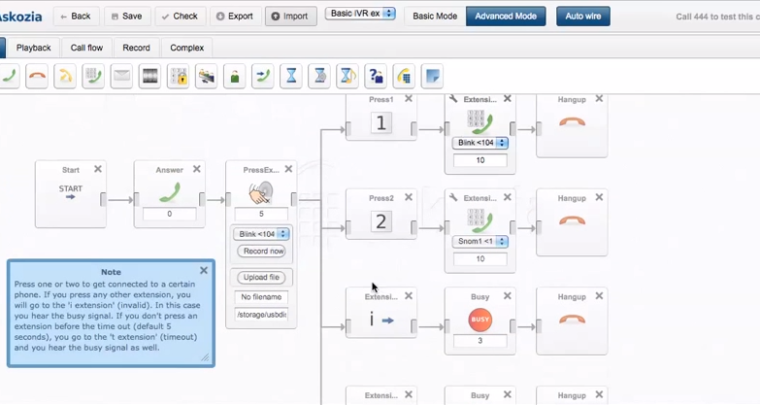Select the envelope voicemail toolbar icon
760x405 pixels.
pyautogui.click(x=121, y=76)
